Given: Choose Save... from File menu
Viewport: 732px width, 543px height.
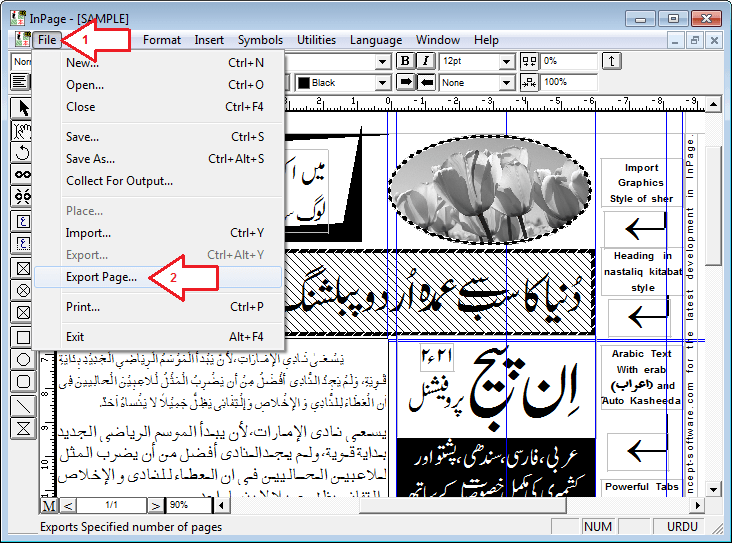Looking at the screenshot, I should (159, 137).
